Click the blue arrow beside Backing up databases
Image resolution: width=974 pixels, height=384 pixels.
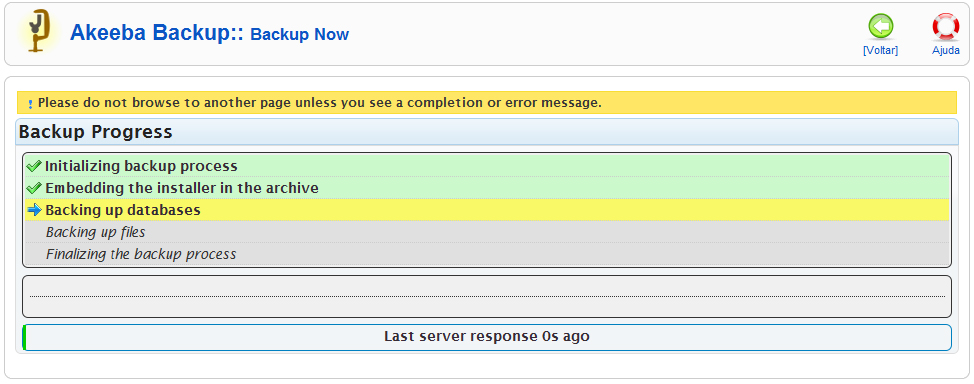pyautogui.click(x=34, y=210)
